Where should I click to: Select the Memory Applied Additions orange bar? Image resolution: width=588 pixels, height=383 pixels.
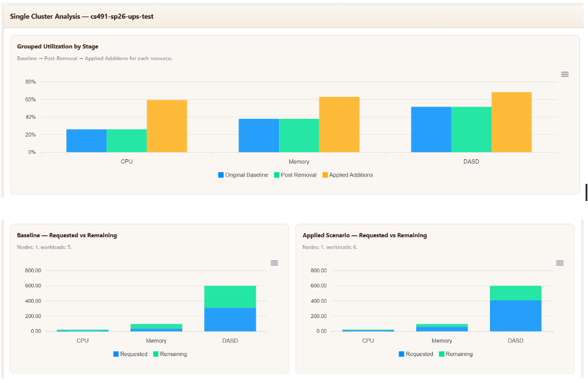click(x=339, y=124)
